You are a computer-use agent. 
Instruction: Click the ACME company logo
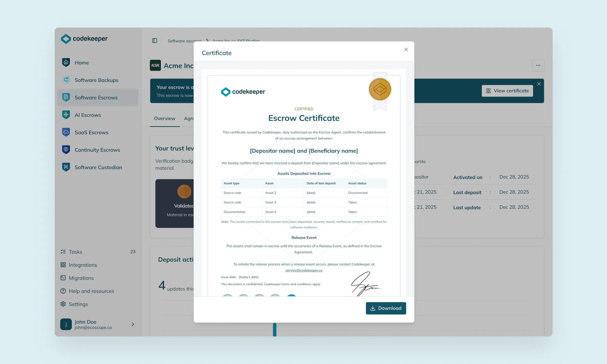click(155, 65)
